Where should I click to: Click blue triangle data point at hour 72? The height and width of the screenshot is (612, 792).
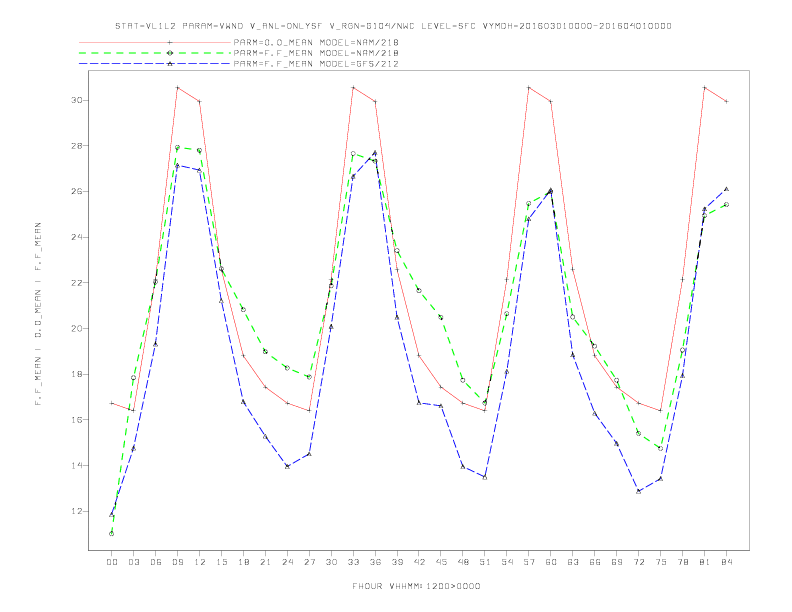639,491
